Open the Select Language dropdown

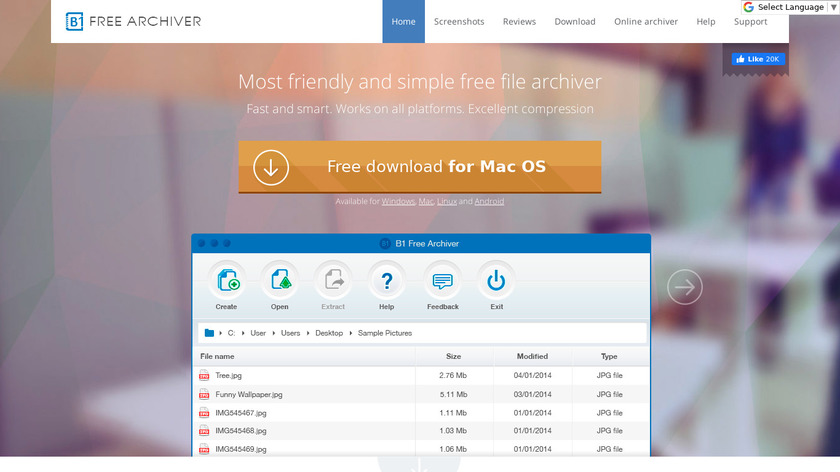791,7
